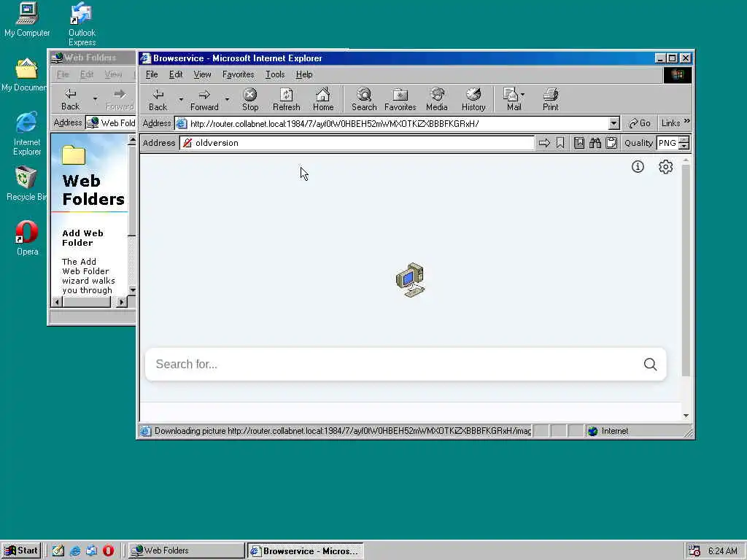Open the Media bar
The width and height of the screenshot is (747, 560).
coord(437,99)
